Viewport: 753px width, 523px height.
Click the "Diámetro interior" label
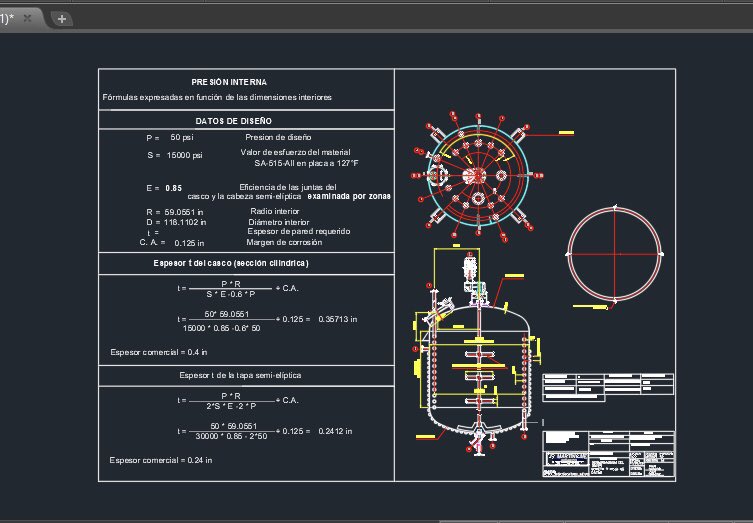point(279,222)
